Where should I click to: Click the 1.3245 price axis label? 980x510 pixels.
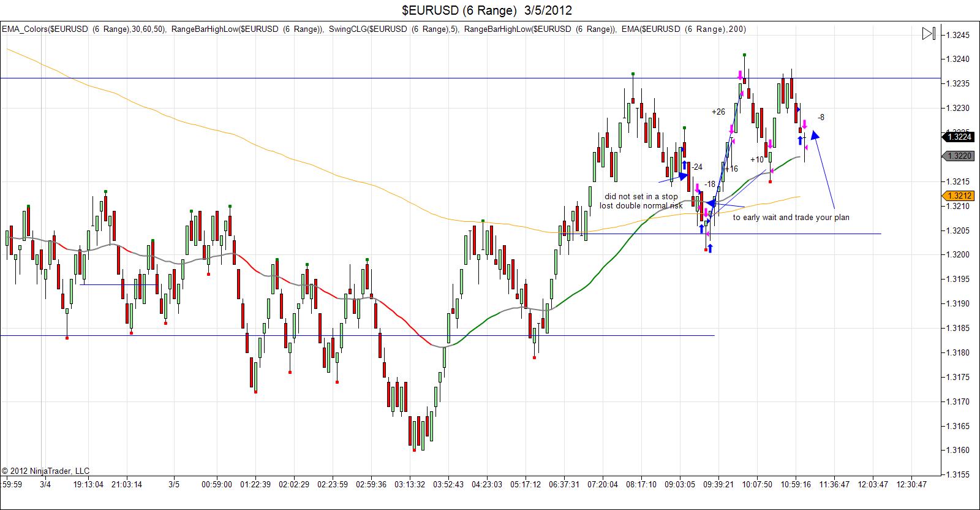[x=958, y=35]
